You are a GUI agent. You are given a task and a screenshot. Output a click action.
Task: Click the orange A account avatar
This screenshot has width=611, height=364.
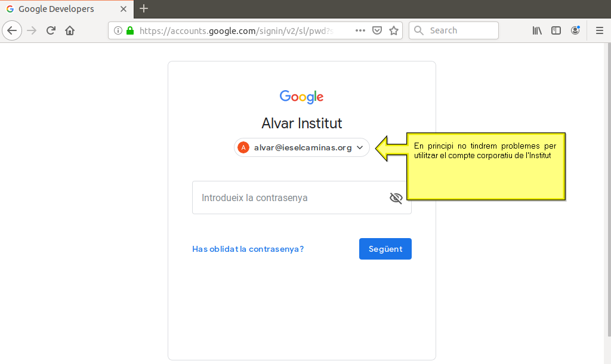point(243,148)
